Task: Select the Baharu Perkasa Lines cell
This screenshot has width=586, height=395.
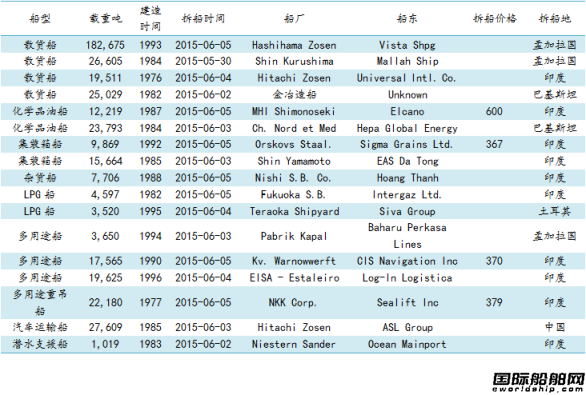Action: [407, 236]
